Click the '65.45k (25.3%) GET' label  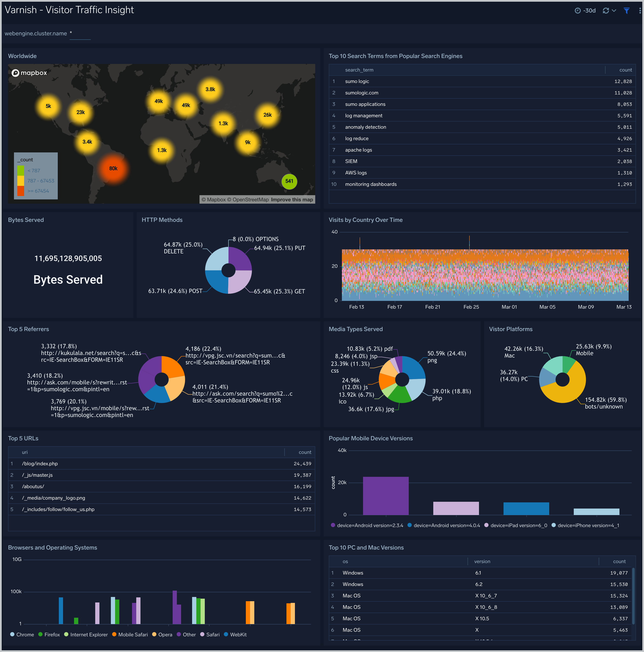coord(279,291)
